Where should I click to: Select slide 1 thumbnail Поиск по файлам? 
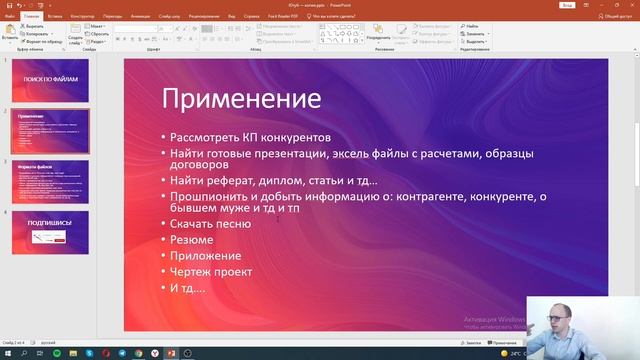click(50, 80)
